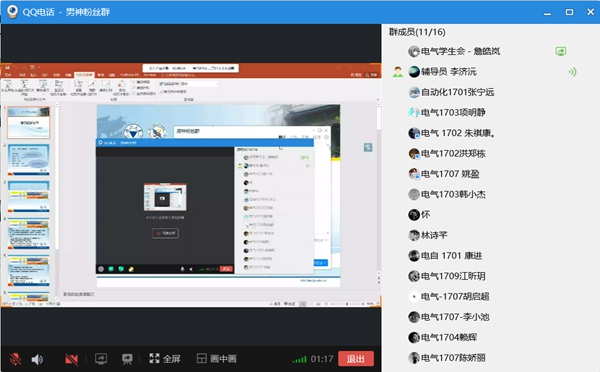Viewport: 600px width, 372px height.
Task: Select member 自动化1701张宁远
Action: click(452, 92)
